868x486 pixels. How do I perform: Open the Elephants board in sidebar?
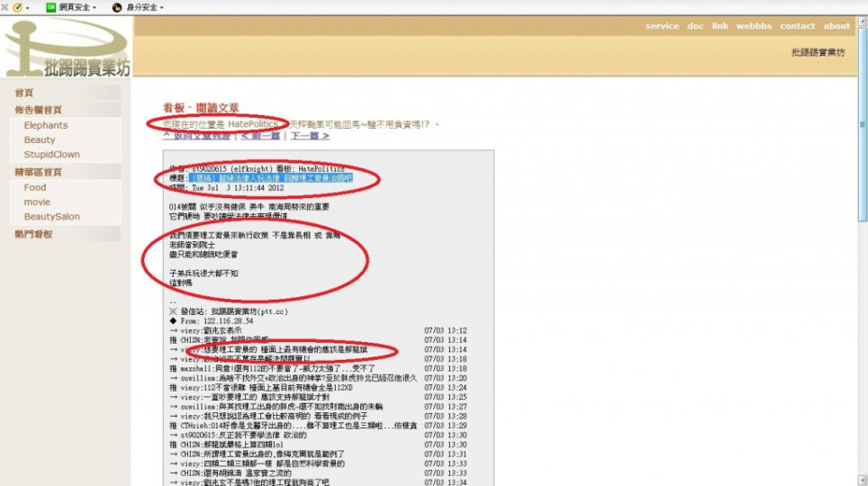(x=46, y=125)
